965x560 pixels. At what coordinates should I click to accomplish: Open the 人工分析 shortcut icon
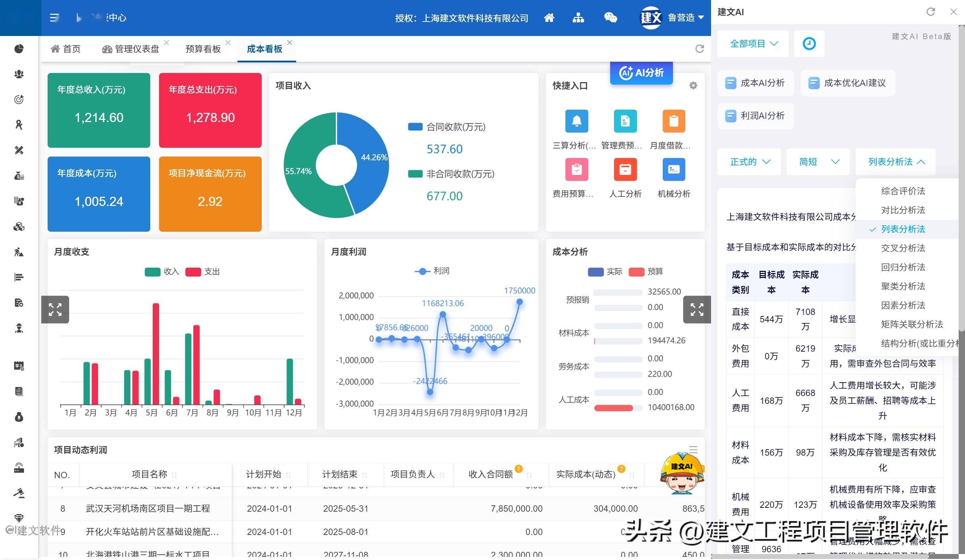point(625,169)
